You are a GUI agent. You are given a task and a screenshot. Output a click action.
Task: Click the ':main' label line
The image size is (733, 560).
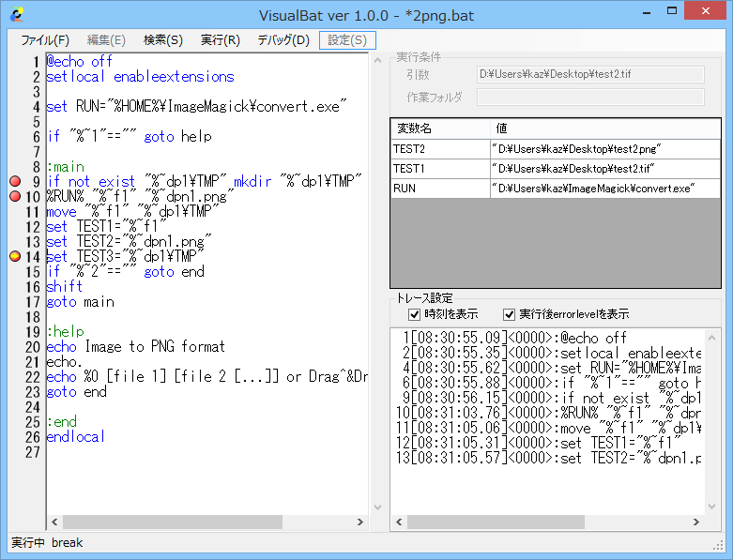click(66, 167)
